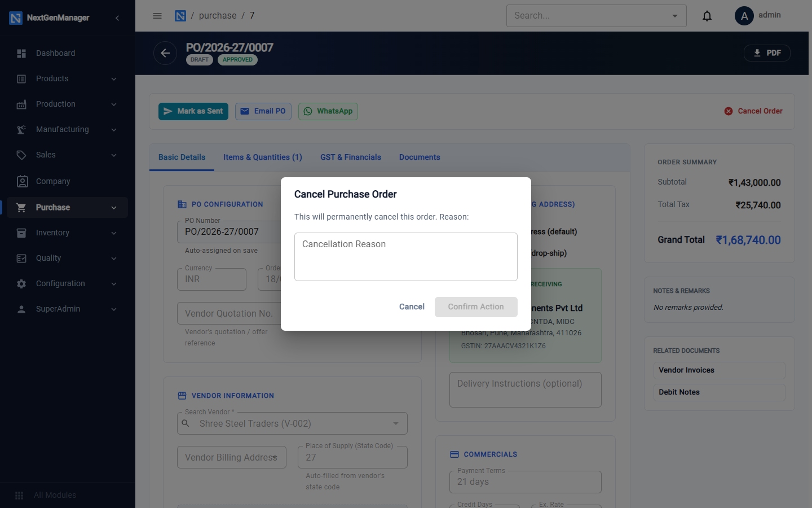This screenshot has height=508, width=812.
Task: Expand the Inventory menu chevron
Action: pyautogui.click(x=114, y=233)
